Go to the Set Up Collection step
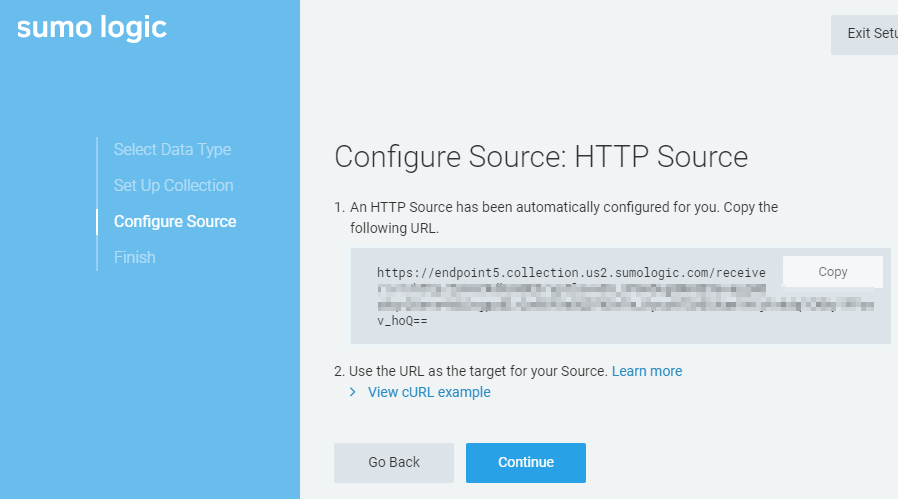 tap(174, 186)
